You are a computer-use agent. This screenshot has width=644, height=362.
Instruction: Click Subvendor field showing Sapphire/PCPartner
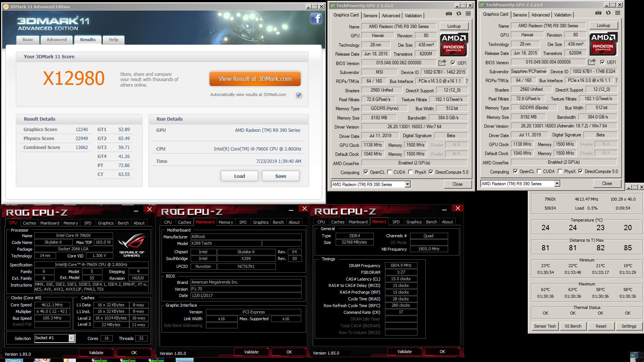[529, 71]
